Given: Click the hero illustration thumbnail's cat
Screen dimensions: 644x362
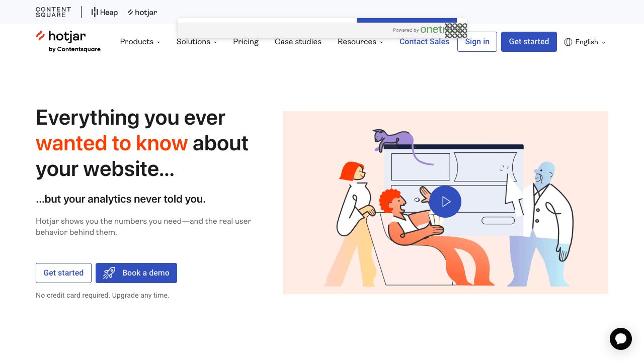Looking at the screenshot, I should (392, 139).
